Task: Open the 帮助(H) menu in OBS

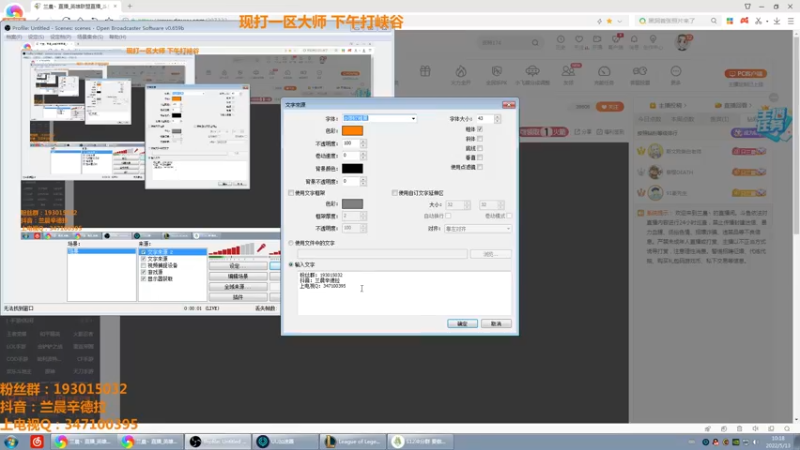Action: (x=117, y=37)
